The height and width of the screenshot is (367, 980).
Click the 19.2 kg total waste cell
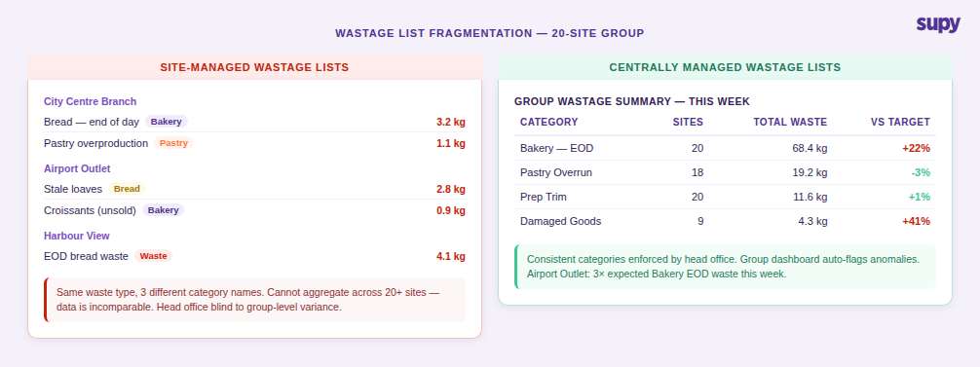(x=809, y=172)
